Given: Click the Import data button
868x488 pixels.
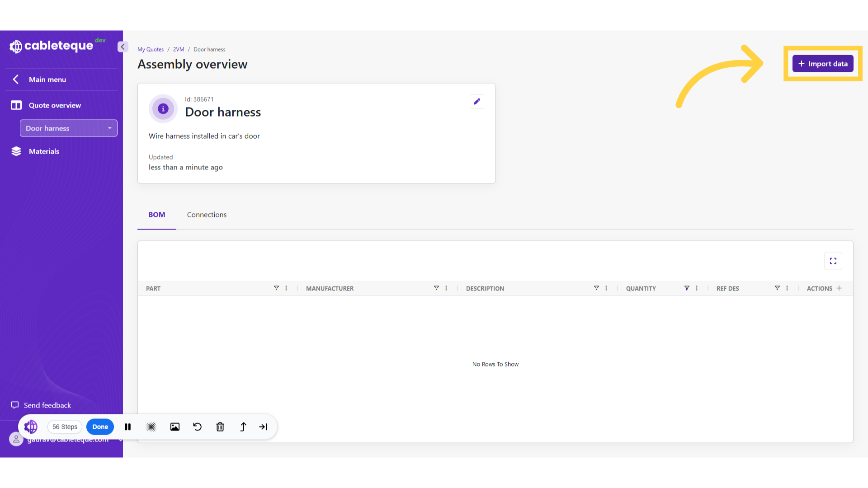Looking at the screenshot, I should pyautogui.click(x=822, y=63).
